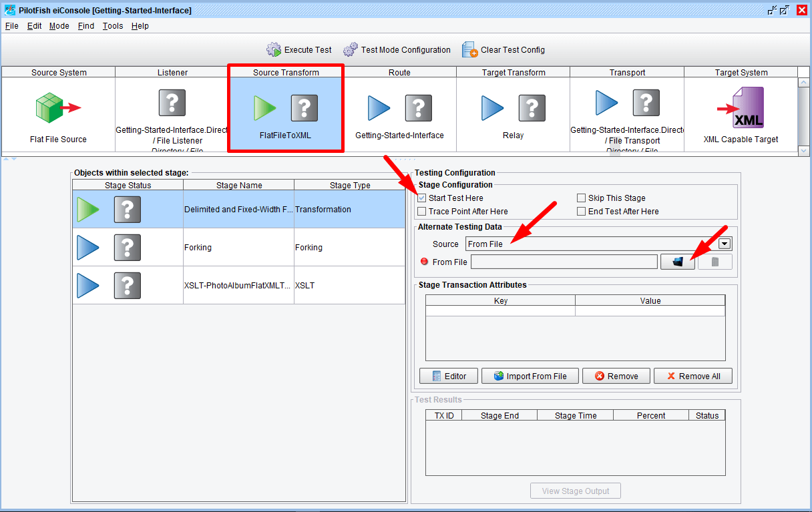Click question mark icon in Forking row
Viewport: 812px width, 512px height.
tap(128, 247)
